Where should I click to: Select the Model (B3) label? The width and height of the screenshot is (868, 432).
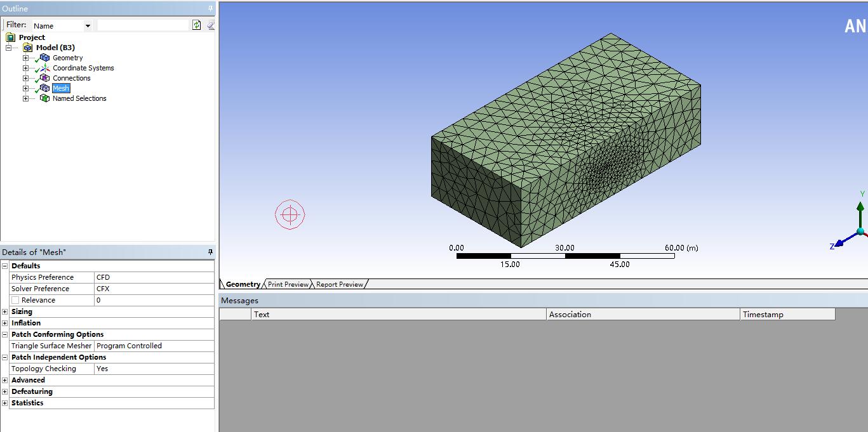pyautogui.click(x=55, y=48)
